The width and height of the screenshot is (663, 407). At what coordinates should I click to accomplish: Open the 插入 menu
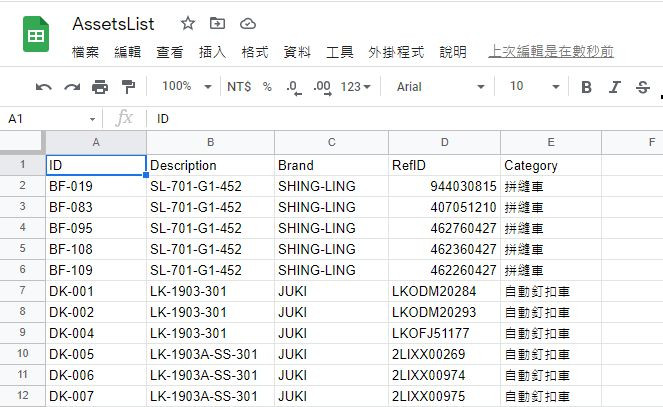point(212,52)
